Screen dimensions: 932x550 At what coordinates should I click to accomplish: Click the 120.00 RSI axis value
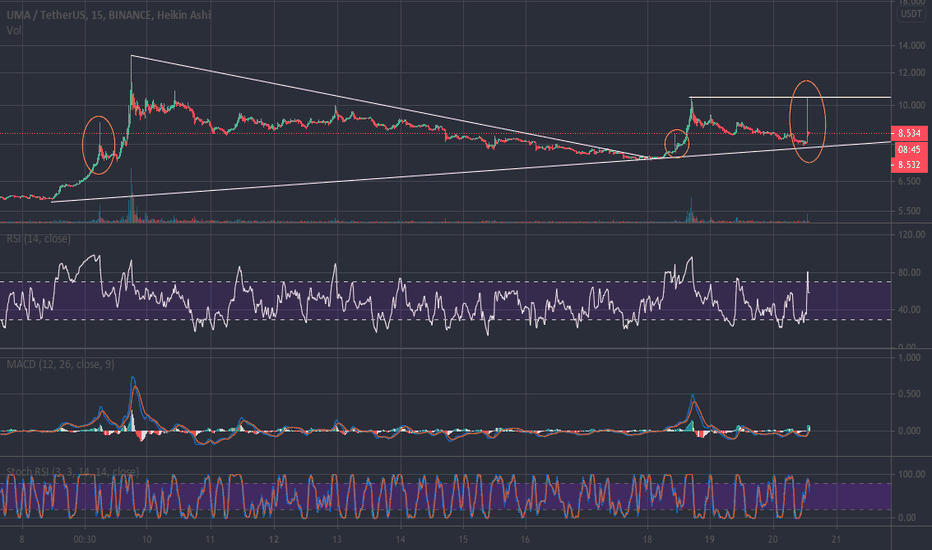[911, 234]
